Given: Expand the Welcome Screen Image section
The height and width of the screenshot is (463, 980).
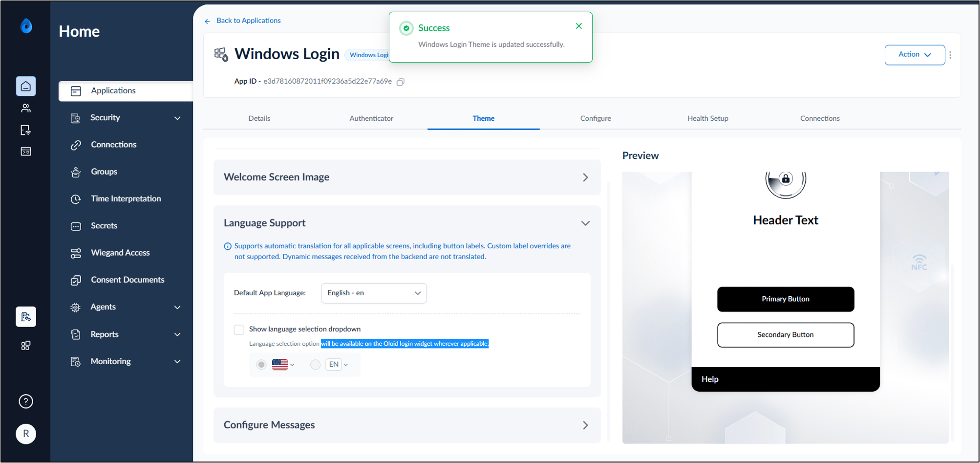Looking at the screenshot, I should click(407, 177).
